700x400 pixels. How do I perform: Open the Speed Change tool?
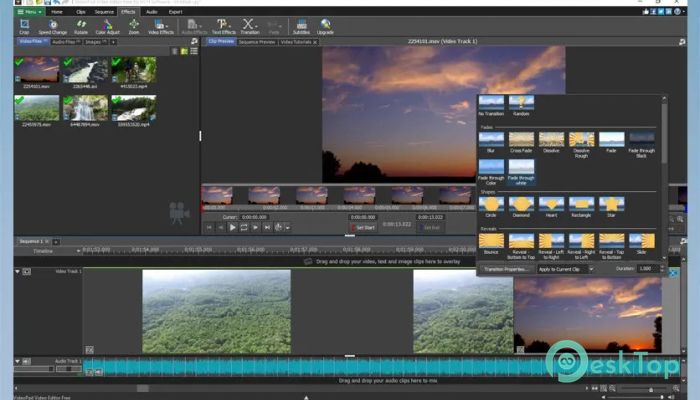coord(53,27)
